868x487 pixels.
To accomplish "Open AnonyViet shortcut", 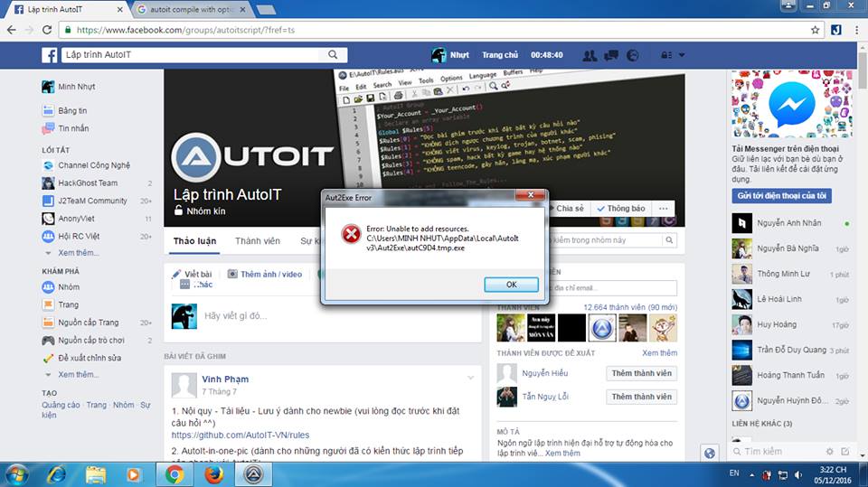I will (76, 219).
